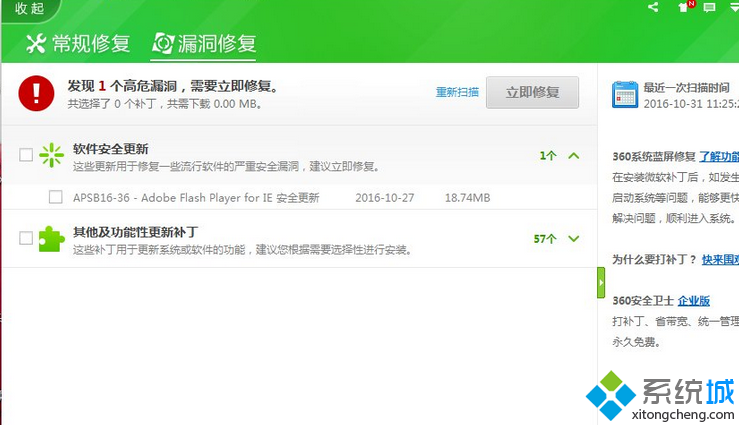Select the 漏洞修复 tab
The height and width of the screenshot is (425, 739).
(x=204, y=43)
